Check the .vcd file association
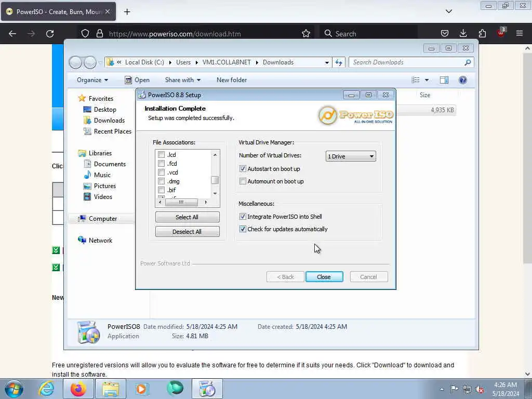The image size is (532, 399). tap(162, 172)
